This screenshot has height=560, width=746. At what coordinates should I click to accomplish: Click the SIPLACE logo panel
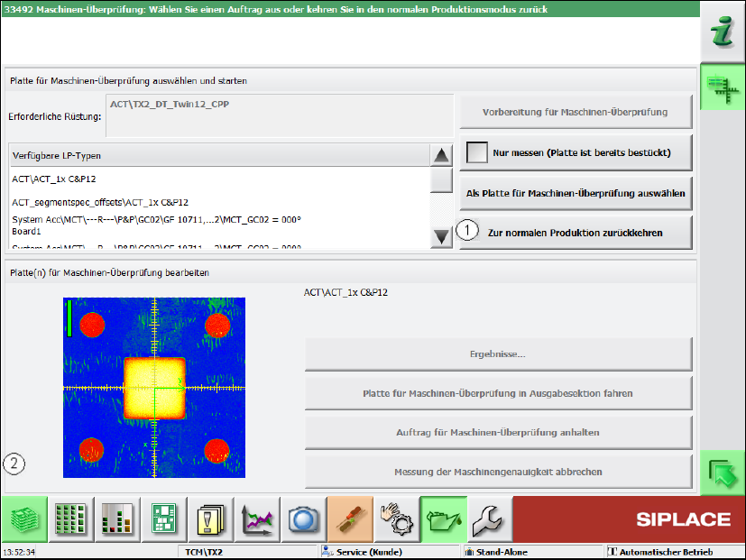[x=629, y=519]
